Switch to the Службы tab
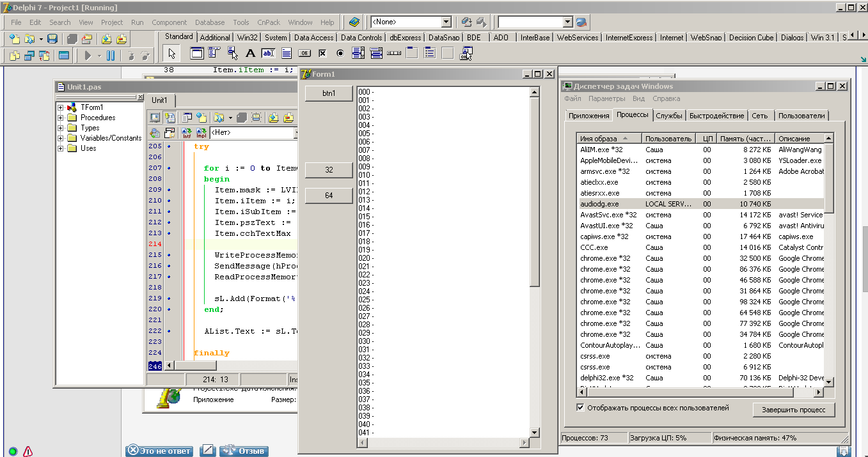Viewport: 868px width, 457px height. (669, 116)
